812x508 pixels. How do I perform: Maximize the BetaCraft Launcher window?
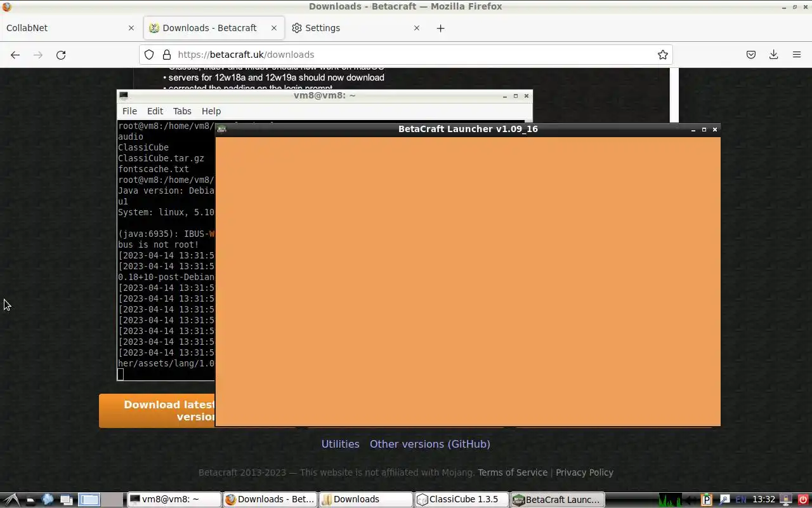coord(704,129)
